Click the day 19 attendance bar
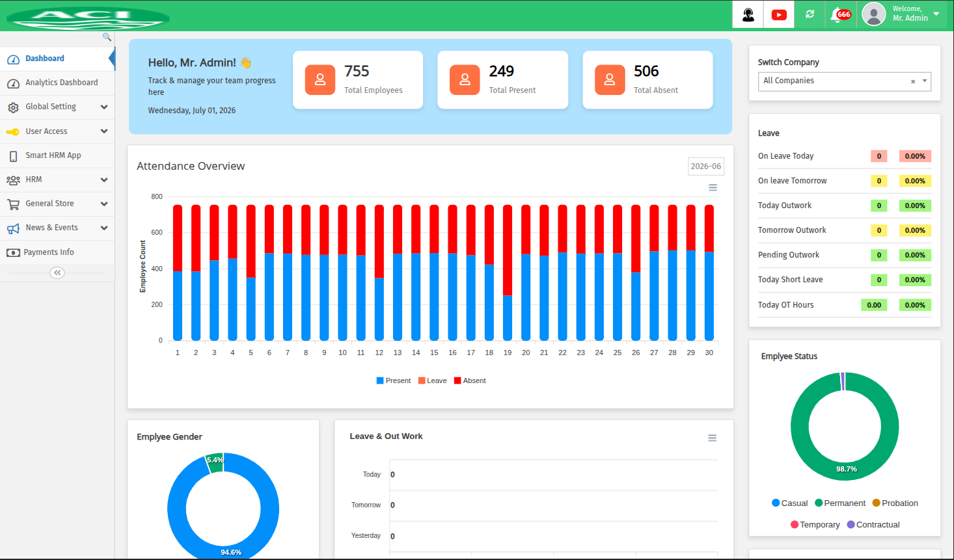 (x=508, y=273)
